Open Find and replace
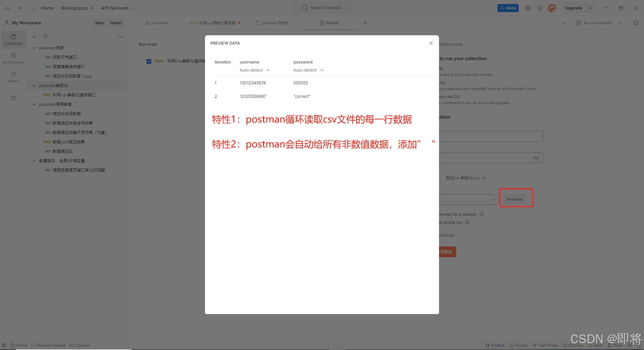The image size is (644, 350). [48, 345]
